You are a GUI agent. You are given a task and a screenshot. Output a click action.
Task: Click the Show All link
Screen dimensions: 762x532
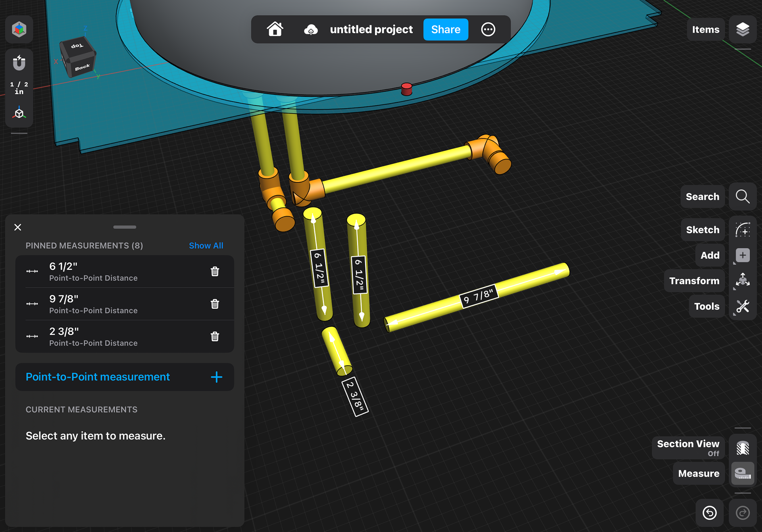(x=206, y=246)
